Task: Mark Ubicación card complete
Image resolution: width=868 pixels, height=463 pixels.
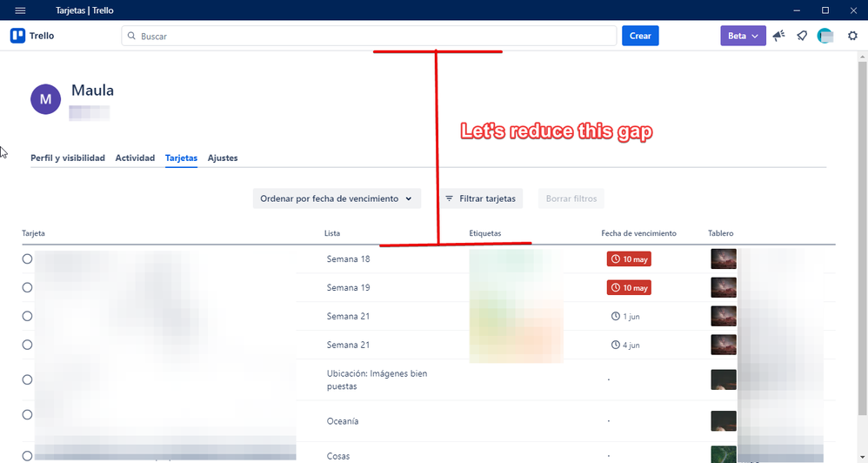Action: click(27, 380)
